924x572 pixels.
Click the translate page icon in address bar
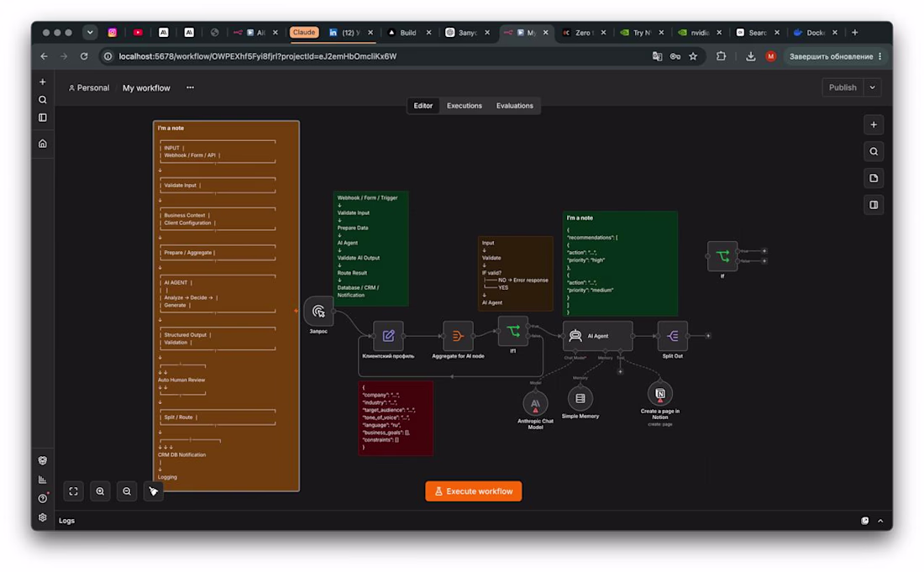[x=657, y=56]
